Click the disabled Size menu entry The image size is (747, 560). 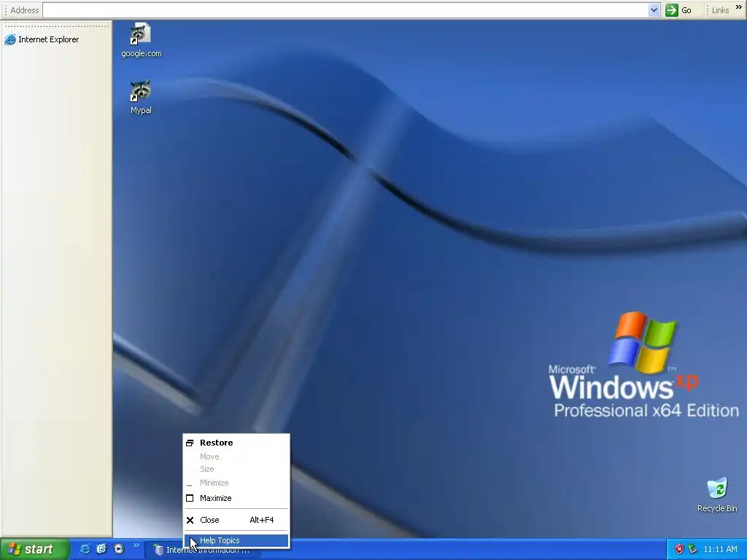[236, 469]
